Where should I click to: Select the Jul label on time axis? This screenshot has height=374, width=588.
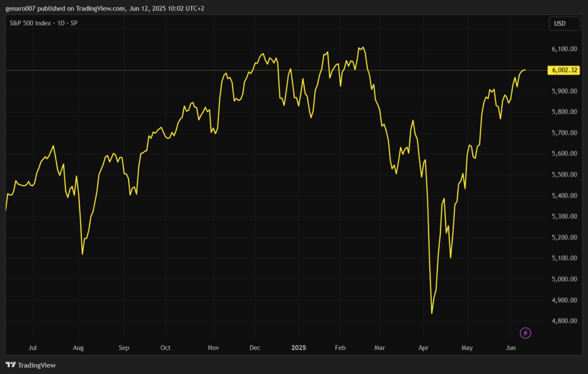tap(33, 348)
